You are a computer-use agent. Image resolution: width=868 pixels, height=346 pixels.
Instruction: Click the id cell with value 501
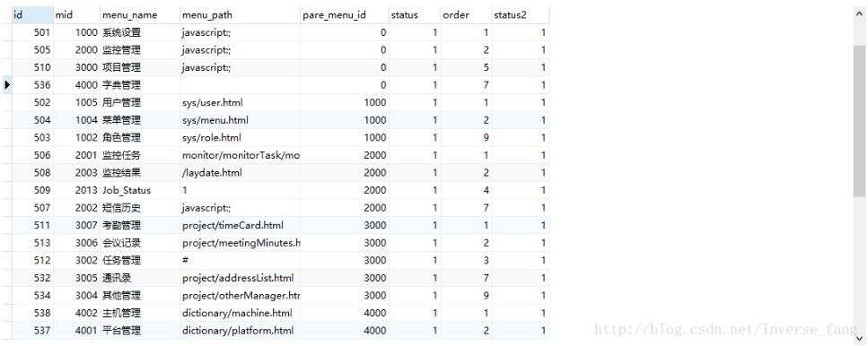pos(32,32)
